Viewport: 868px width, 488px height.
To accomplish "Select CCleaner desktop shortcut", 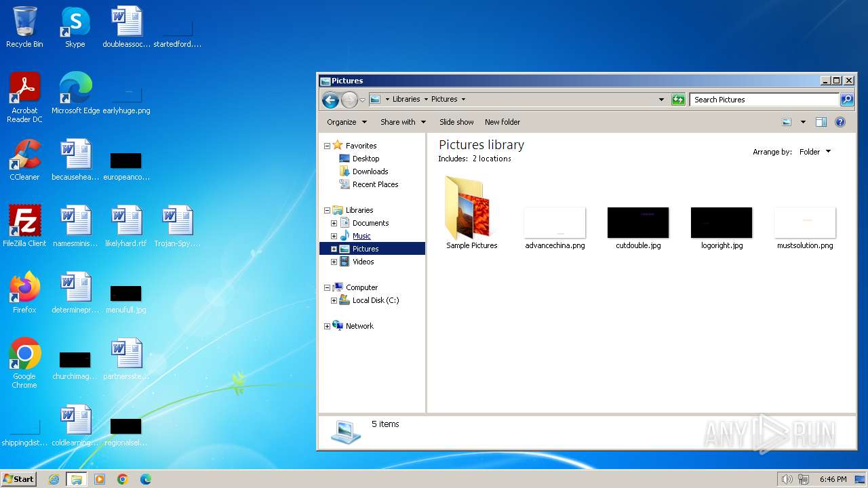I will point(24,160).
